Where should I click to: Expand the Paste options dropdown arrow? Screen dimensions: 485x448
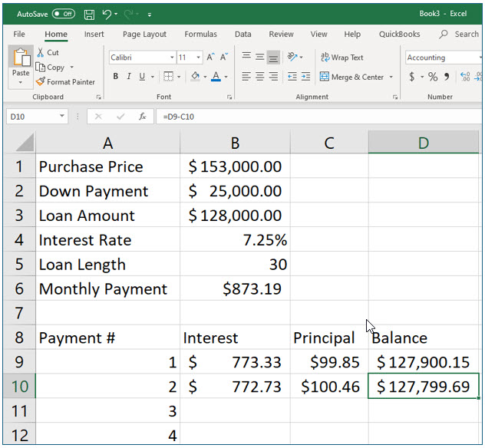click(x=21, y=82)
